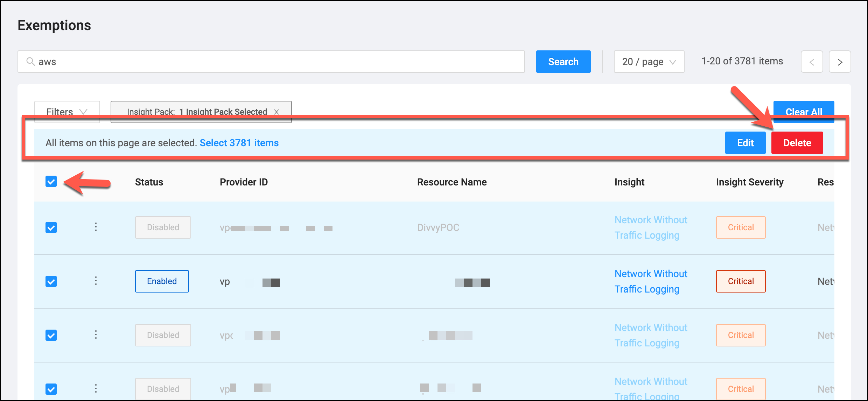Expand the Filters dropdown
Viewport: 868px width, 401px height.
coord(67,112)
